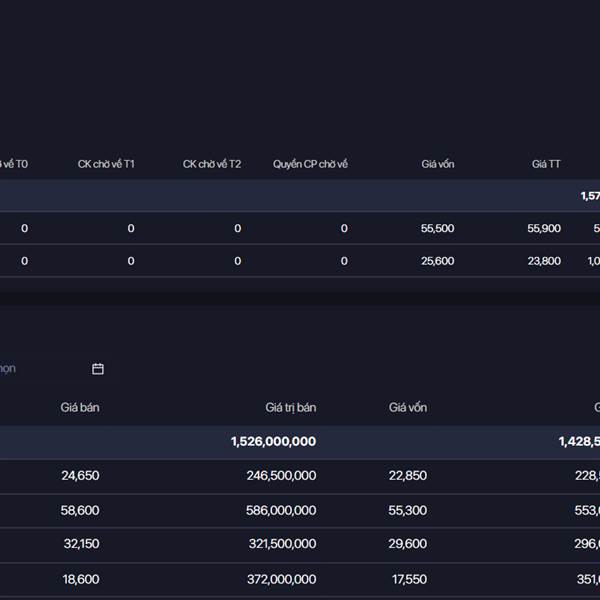Select the Quyền CP chờ về column header
The width and height of the screenshot is (600, 600).
pos(310,164)
